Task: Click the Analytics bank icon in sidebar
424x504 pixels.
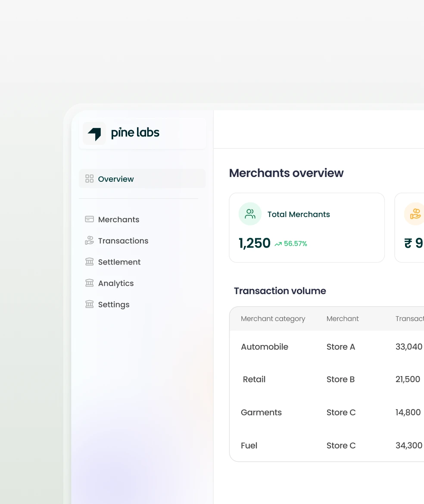Action: click(89, 283)
